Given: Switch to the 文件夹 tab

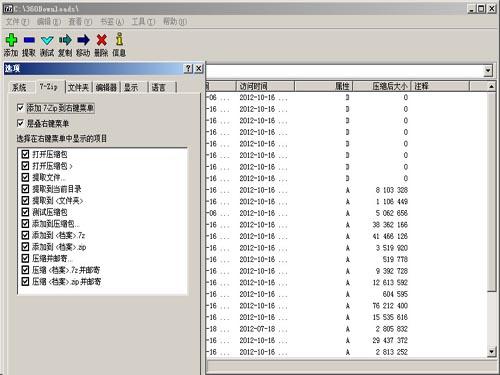Looking at the screenshot, I should pyautogui.click(x=79, y=87).
